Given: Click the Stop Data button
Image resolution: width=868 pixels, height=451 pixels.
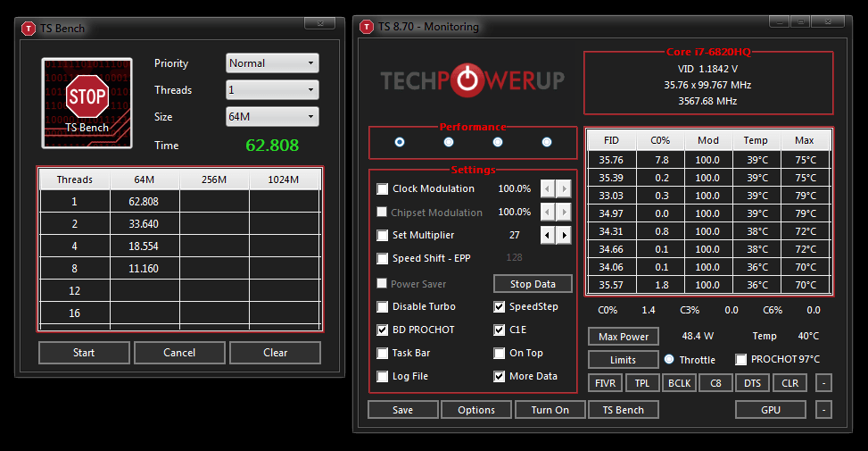Looking at the screenshot, I should (x=533, y=284).
